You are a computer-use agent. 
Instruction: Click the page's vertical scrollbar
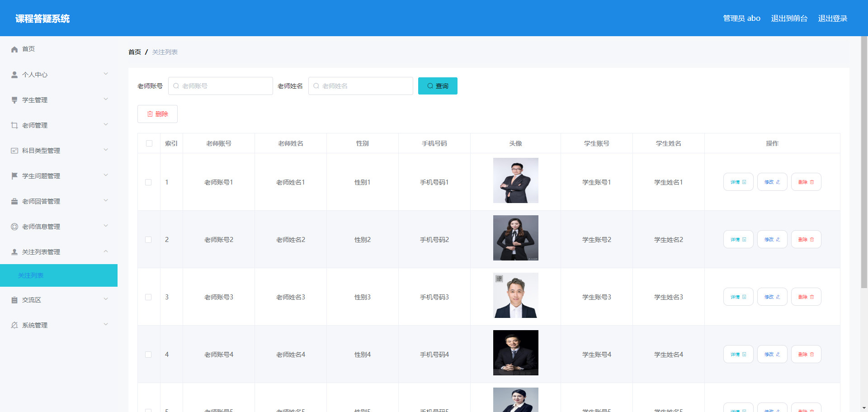pyautogui.click(x=864, y=162)
